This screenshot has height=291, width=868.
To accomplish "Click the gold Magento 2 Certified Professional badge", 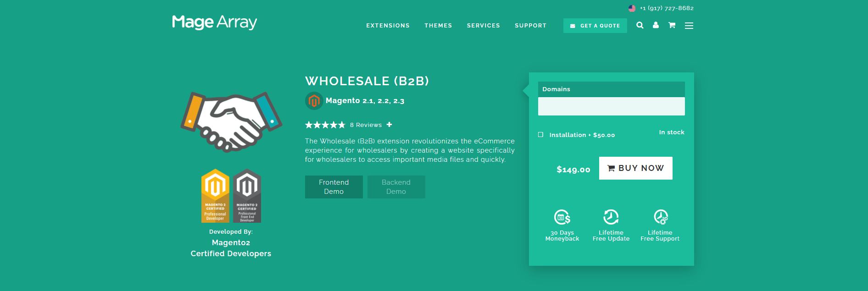I will pos(215,196).
